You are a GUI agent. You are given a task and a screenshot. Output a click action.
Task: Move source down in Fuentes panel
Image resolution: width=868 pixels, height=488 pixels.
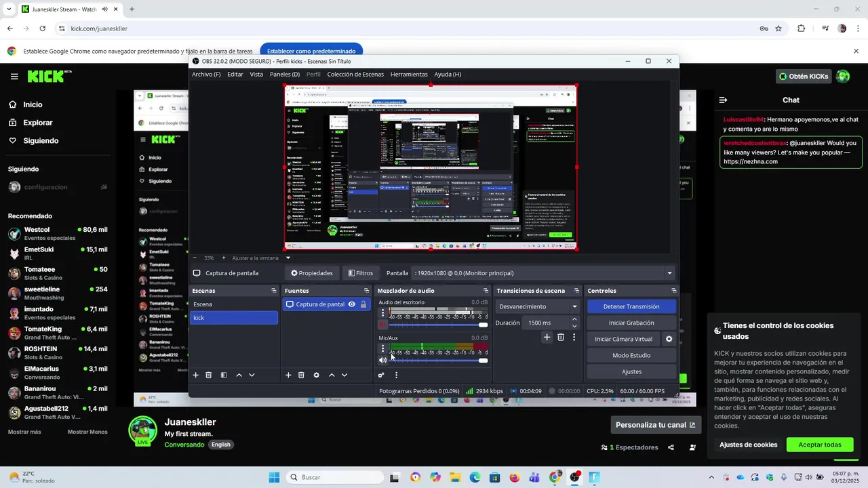click(x=344, y=375)
